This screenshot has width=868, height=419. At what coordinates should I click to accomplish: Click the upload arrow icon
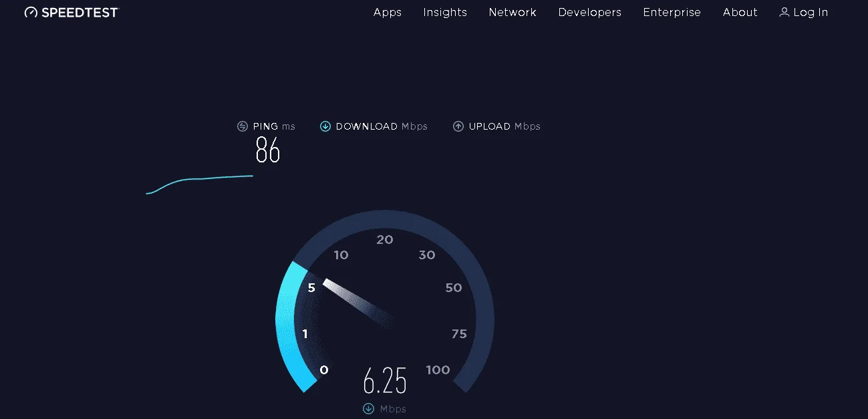458,126
